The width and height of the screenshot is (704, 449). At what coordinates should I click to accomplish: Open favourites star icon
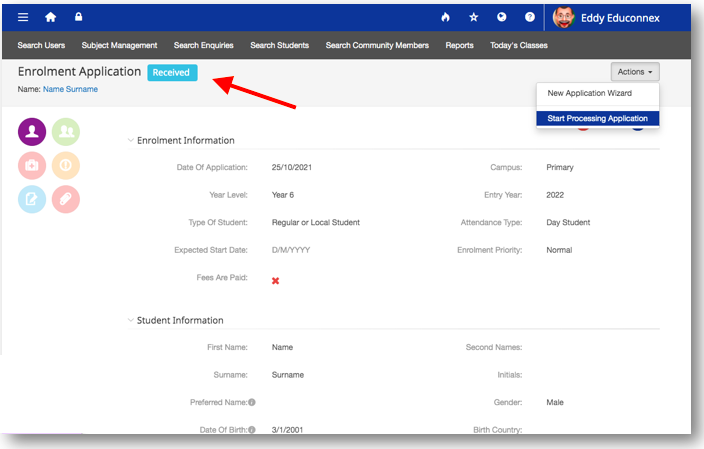[474, 17]
